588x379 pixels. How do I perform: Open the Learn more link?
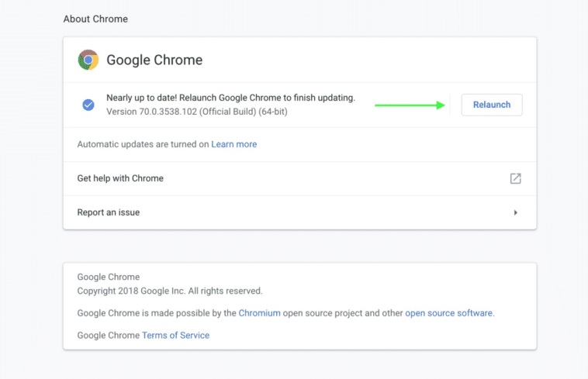(234, 144)
